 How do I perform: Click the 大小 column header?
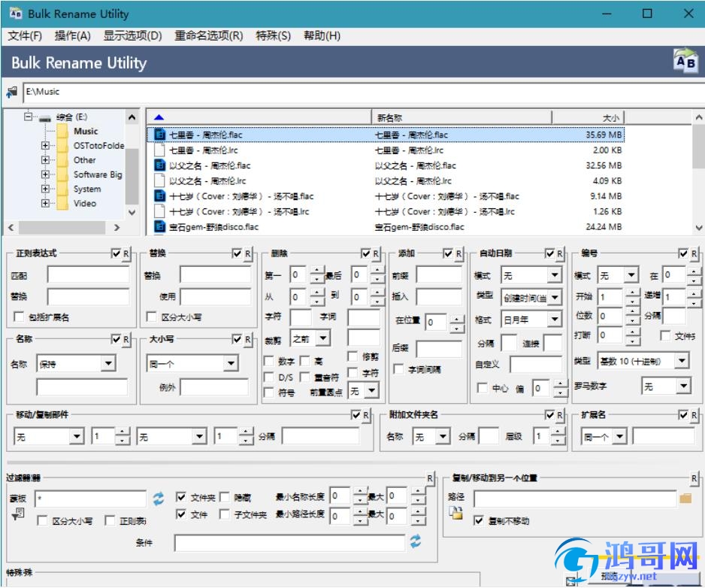(588, 117)
